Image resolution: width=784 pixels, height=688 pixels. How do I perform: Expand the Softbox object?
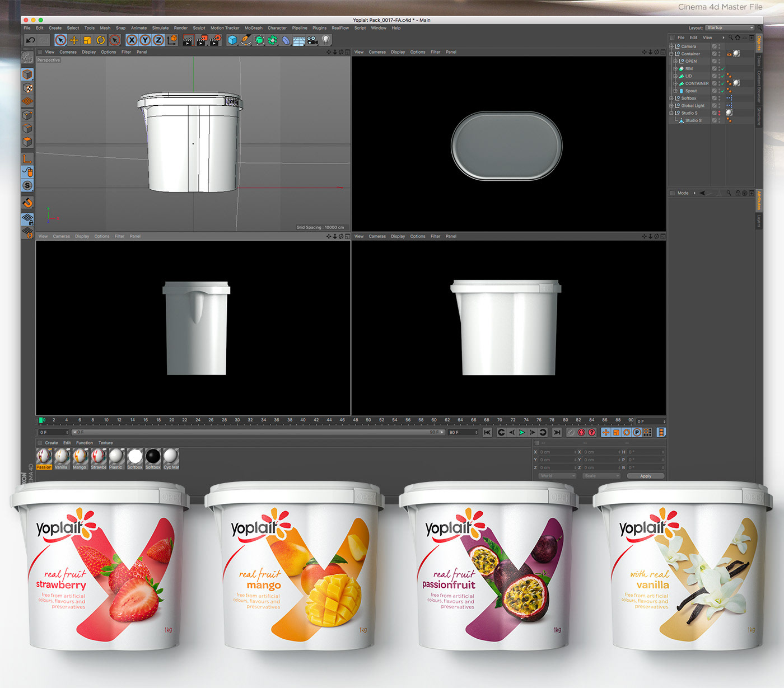tap(671, 98)
